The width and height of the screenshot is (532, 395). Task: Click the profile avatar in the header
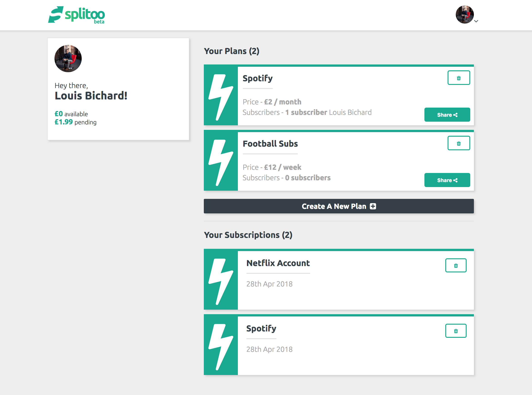coord(465,15)
